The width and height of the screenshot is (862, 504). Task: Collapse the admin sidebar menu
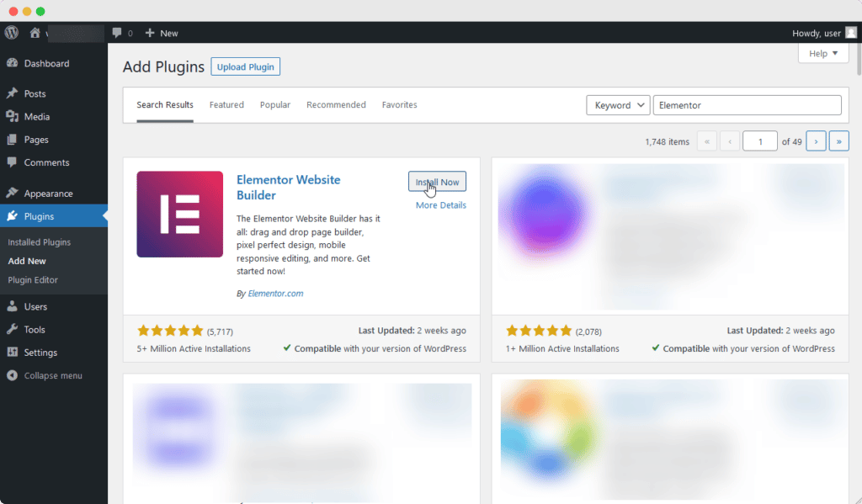tap(45, 375)
